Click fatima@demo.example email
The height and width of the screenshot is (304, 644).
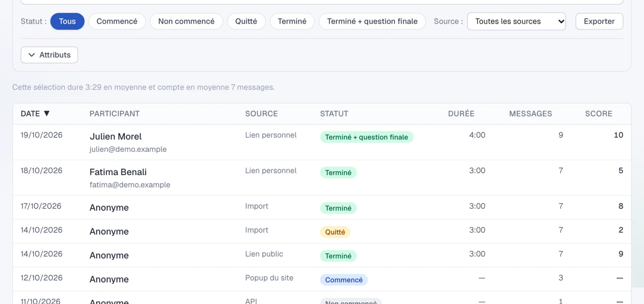tap(130, 185)
